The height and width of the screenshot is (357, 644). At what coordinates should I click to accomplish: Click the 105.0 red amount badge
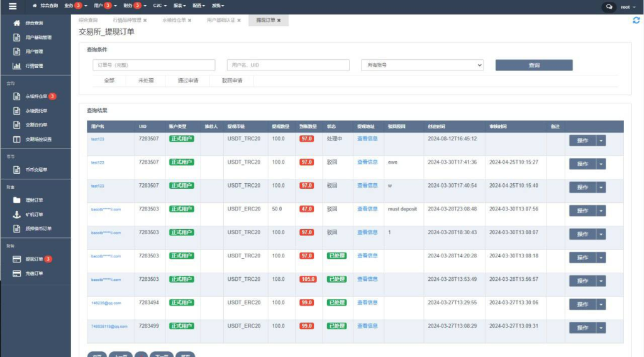coord(308,280)
